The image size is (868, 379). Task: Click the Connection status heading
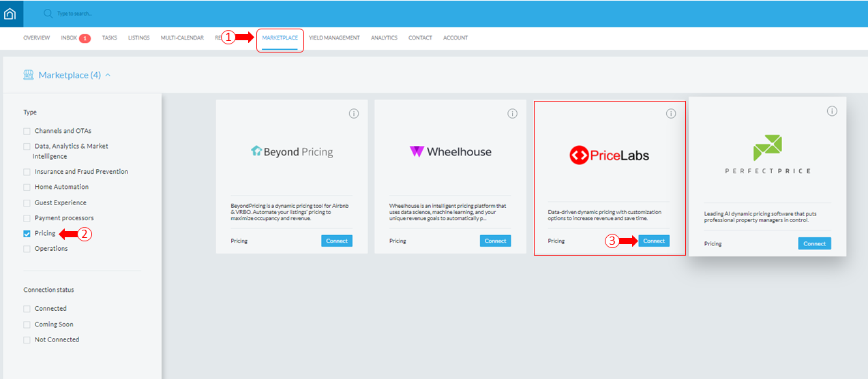coord(48,290)
